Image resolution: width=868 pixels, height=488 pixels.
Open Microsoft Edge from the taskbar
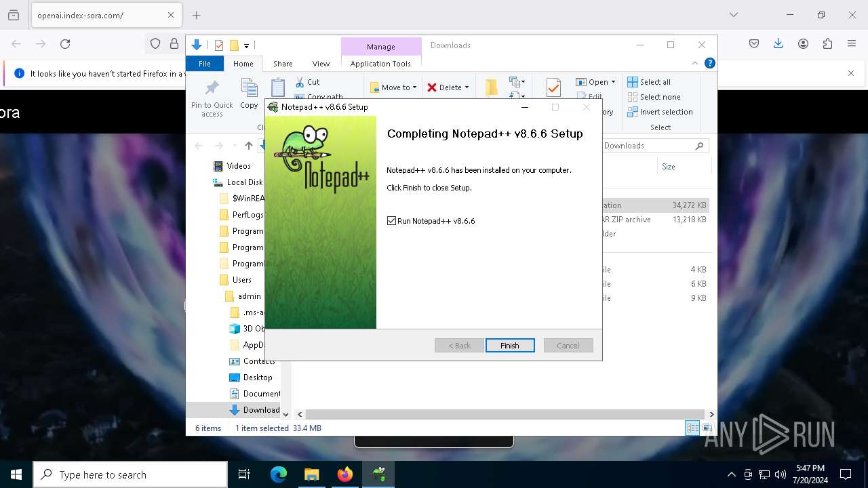279,474
